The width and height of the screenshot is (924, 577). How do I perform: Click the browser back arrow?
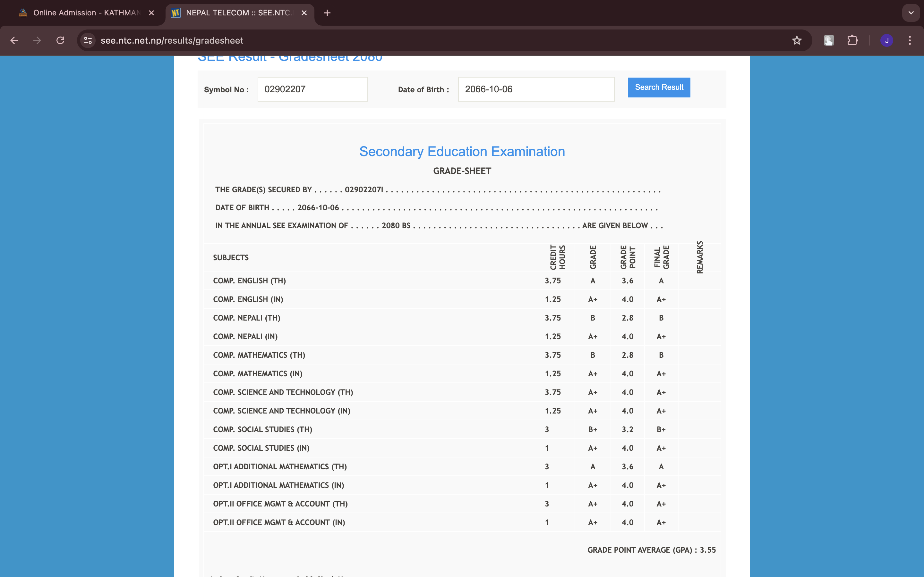tap(14, 40)
